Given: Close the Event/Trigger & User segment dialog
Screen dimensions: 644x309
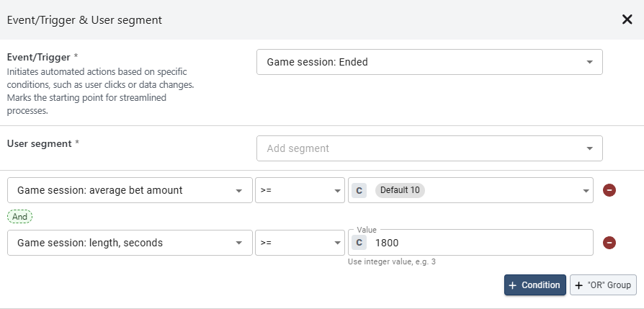Looking at the screenshot, I should coord(627,19).
